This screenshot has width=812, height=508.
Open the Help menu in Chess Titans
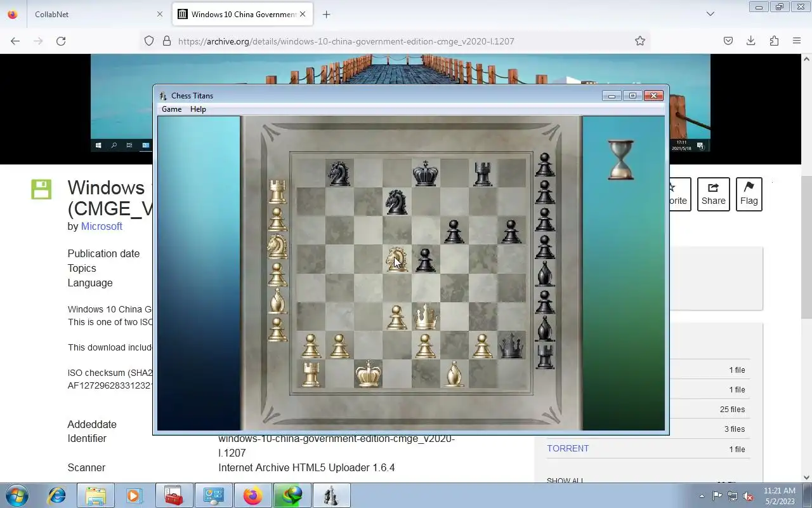pos(198,109)
